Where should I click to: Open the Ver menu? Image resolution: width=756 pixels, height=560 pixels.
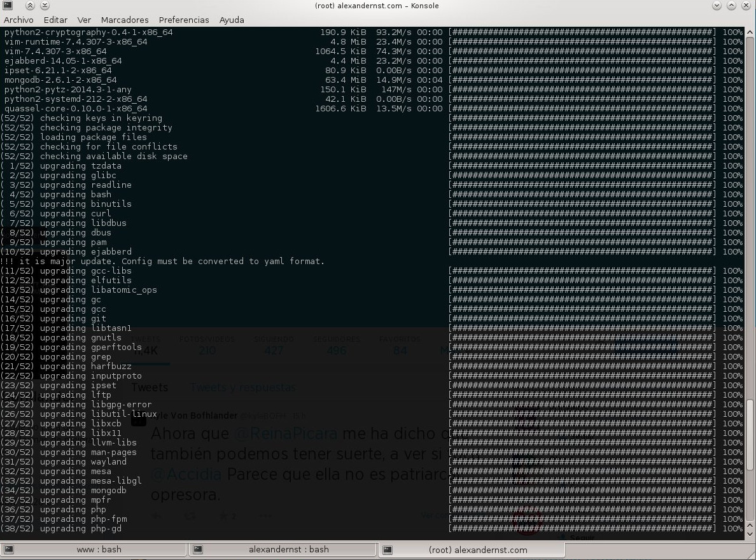tap(84, 20)
